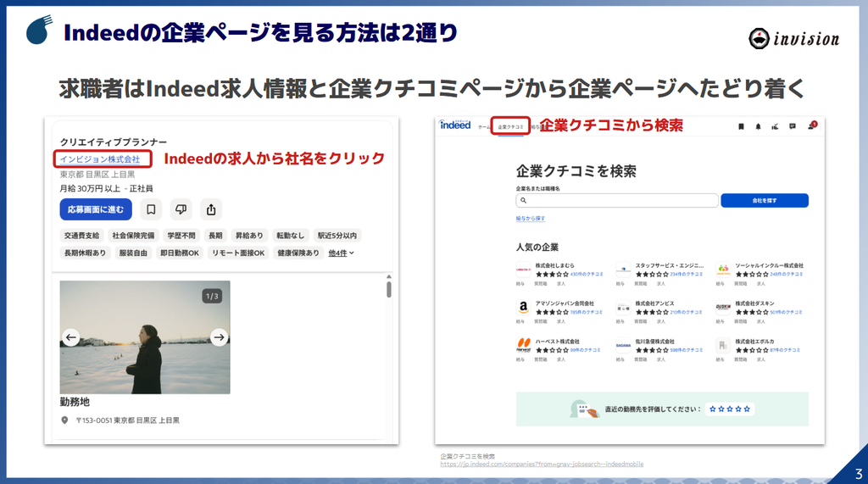Image resolution: width=868 pixels, height=484 pixels.
Task: Give a one-star rating in the 直近の勤務先 banner
Action: click(712, 409)
